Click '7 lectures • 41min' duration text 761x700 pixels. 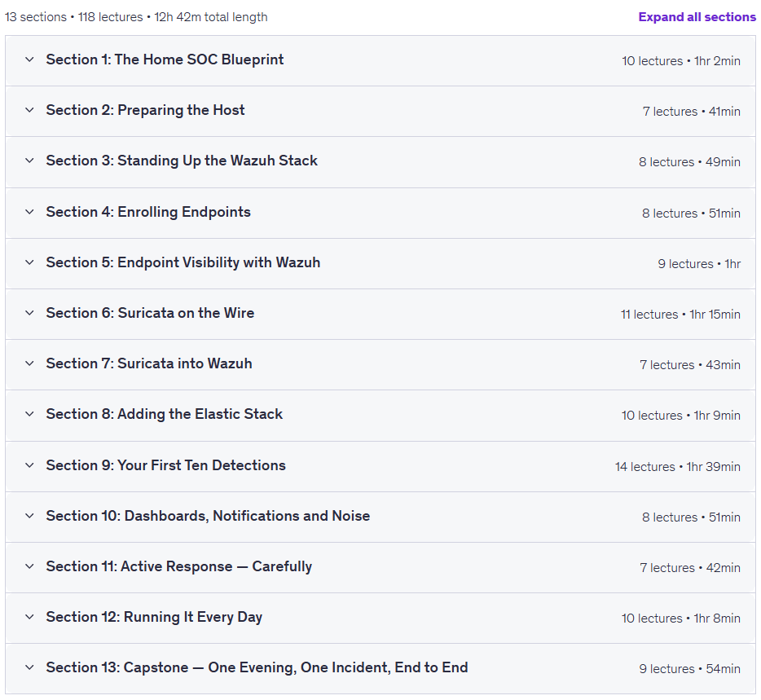pos(692,112)
